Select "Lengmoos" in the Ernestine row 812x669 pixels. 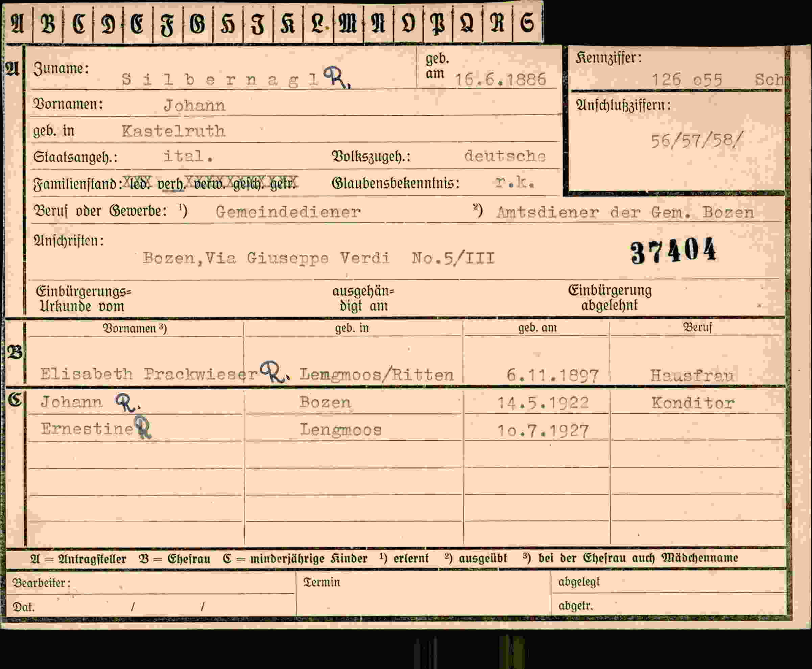click(x=341, y=430)
